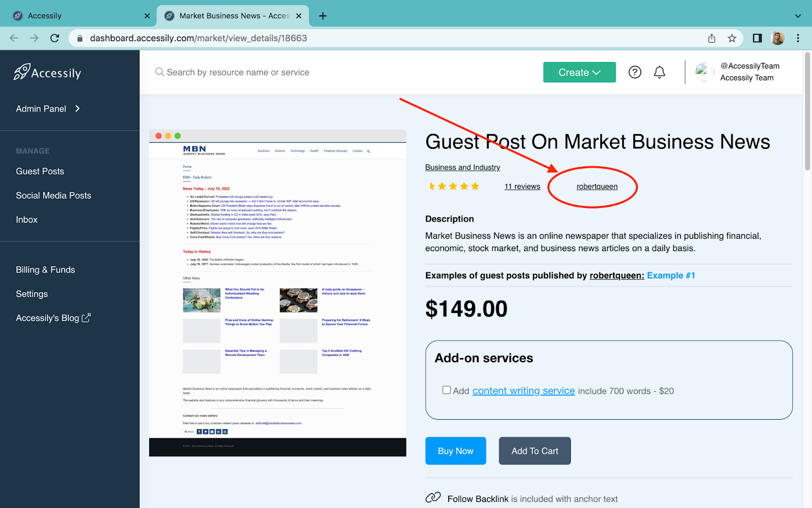This screenshot has height=508, width=812.
Task: Open the Business and Industry category link
Action: point(463,167)
